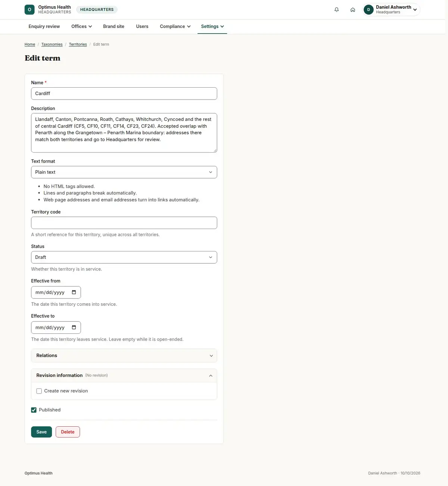Click Daniel Ashworth avatar circle
The height and width of the screenshot is (486, 448).
[368, 10]
